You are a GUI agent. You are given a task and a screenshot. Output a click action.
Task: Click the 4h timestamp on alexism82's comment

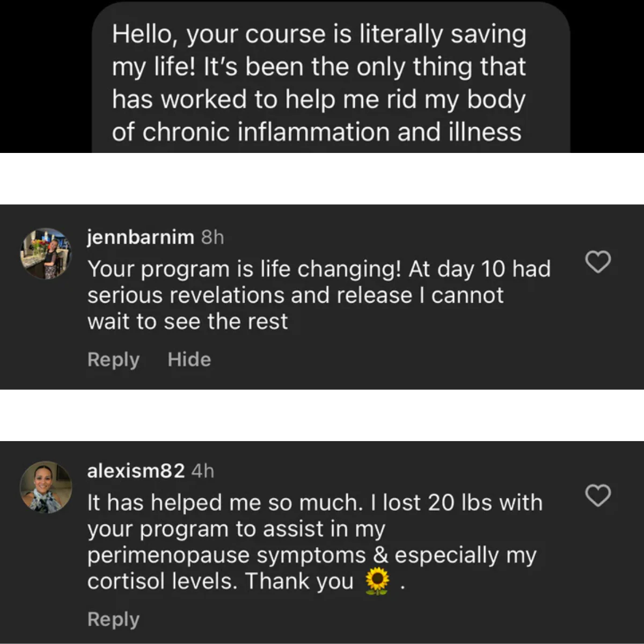203,471
